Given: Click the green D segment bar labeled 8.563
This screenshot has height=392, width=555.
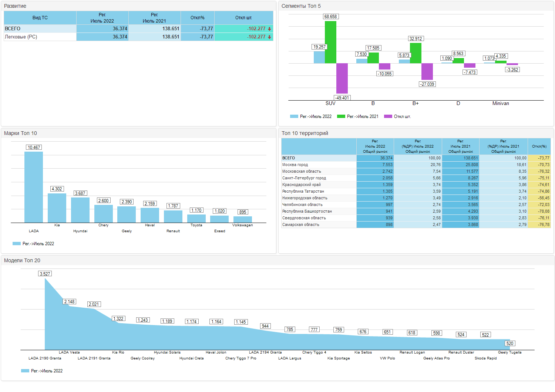Looking at the screenshot, I should pos(458,61).
